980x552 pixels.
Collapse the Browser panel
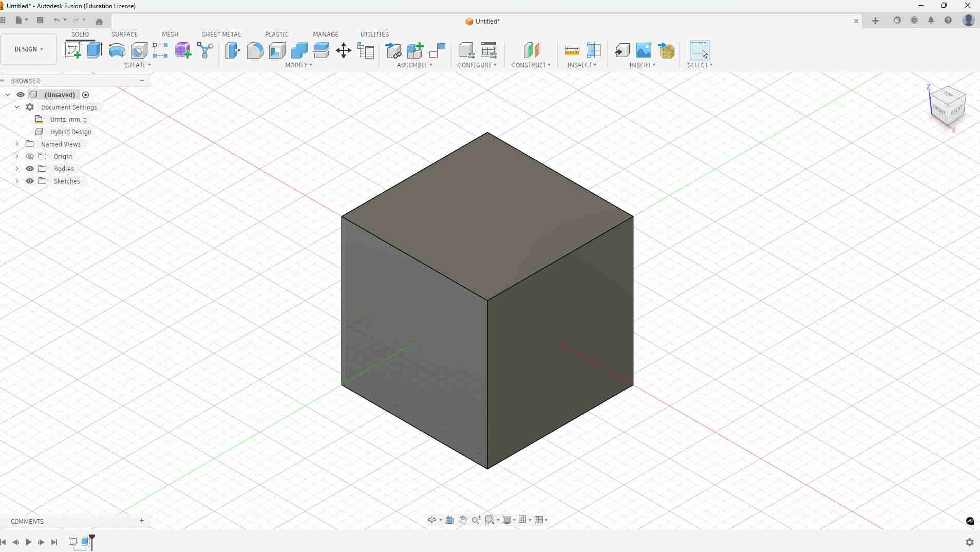pos(142,81)
